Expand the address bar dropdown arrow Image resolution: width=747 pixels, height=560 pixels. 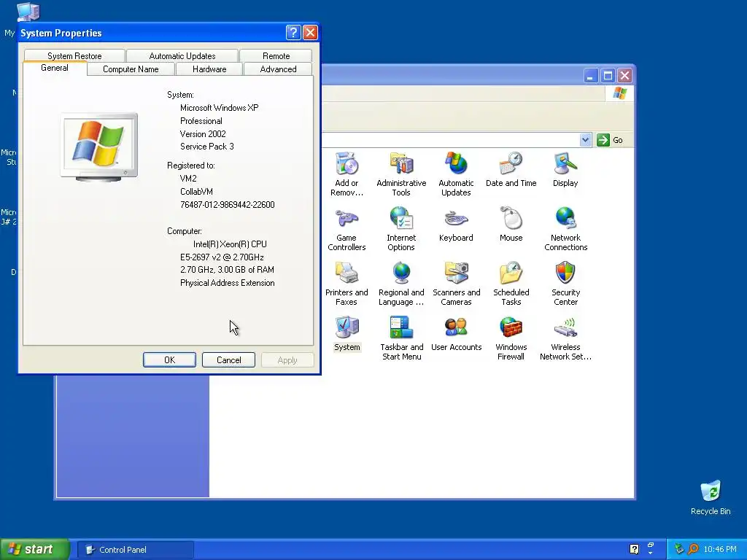coord(585,140)
